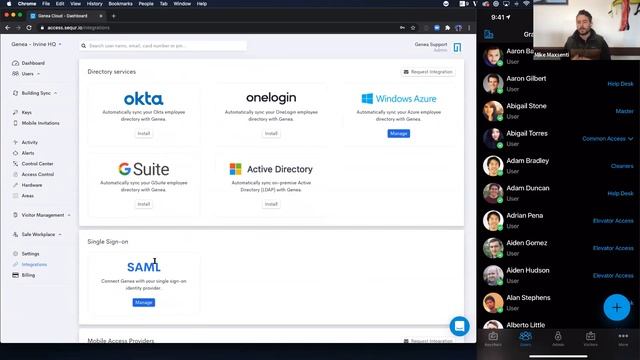This screenshot has width=640, height=360.
Task: Manage the Windows Azure integration
Action: 398,133
